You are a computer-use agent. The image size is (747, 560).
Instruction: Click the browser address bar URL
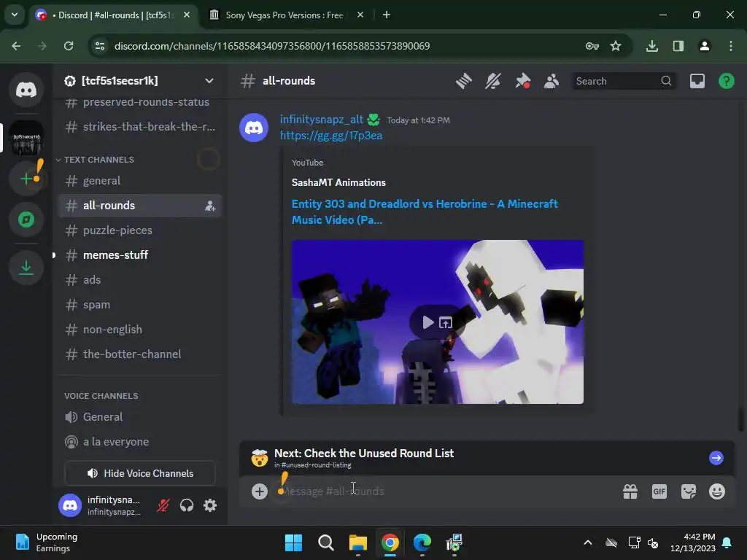(272, 46)
